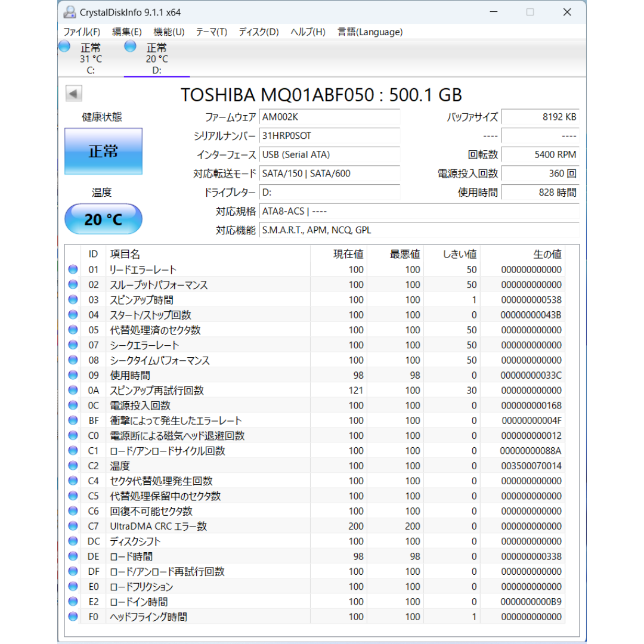The width and height of the screenshot is (644, 644).
Task: Click the status orb of row C2 温度
Action: [73, 466]
